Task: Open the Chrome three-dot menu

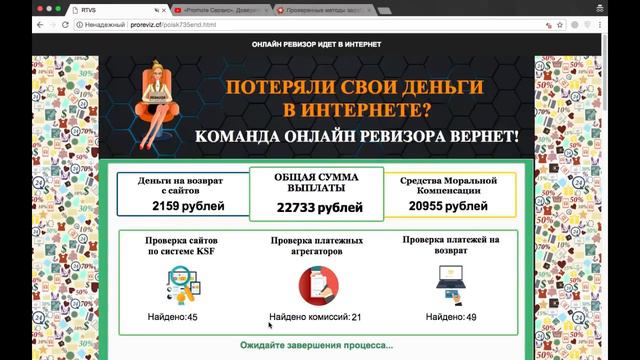Action: tap(600, 25)
